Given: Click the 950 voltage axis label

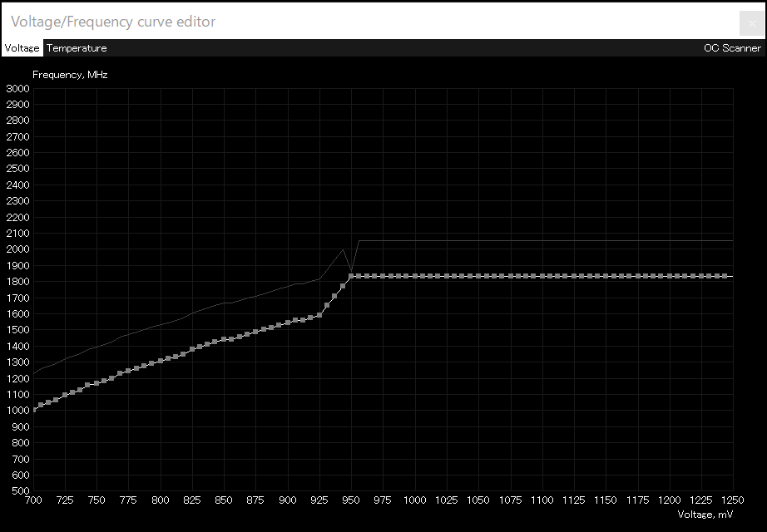Looking at the screenshot, I should coord(351,500).
